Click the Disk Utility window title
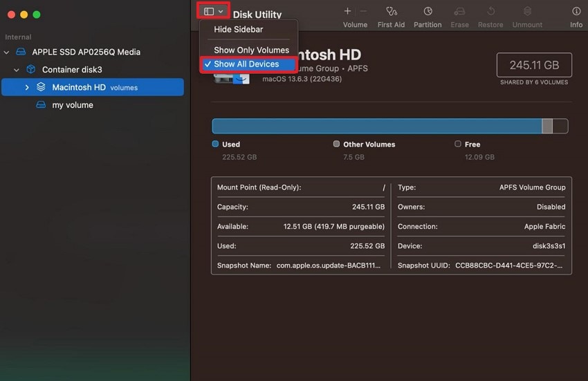 [257, 15]
